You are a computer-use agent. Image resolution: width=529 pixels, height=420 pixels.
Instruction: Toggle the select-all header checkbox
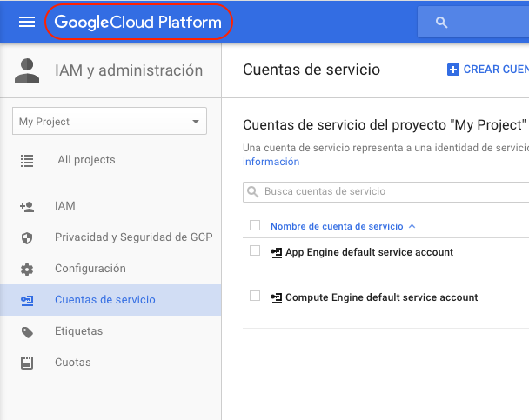tap(255, 225)
